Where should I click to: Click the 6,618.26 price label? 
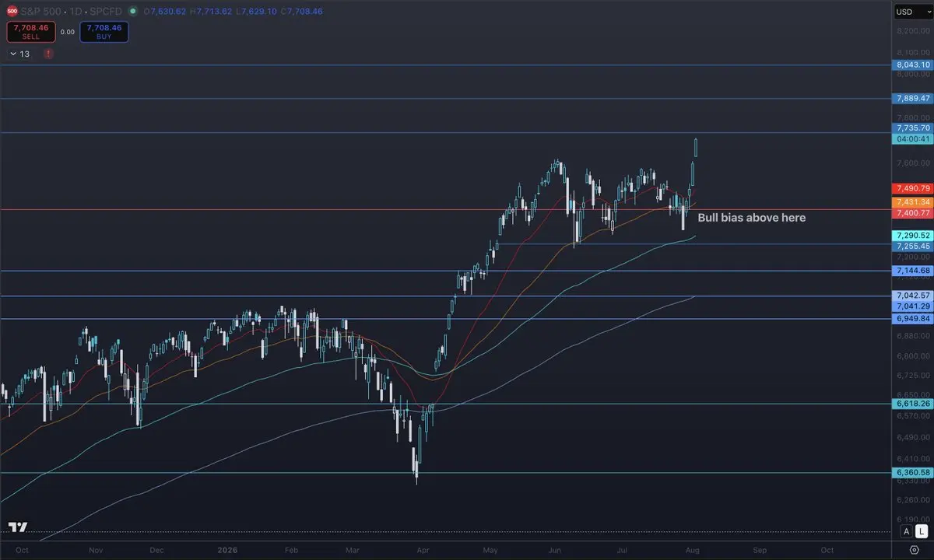913,404
